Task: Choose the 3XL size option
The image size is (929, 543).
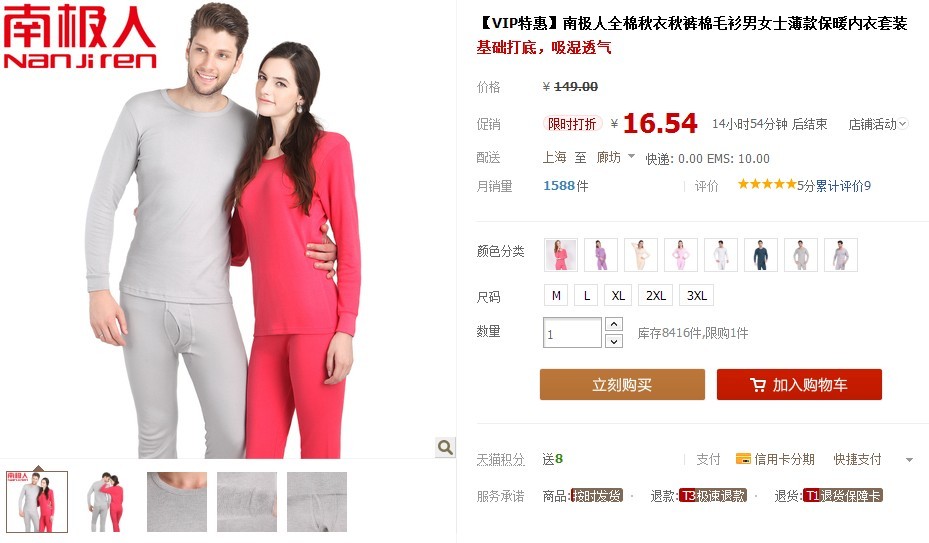Action: pyautogui.click(x=697, y=295)
